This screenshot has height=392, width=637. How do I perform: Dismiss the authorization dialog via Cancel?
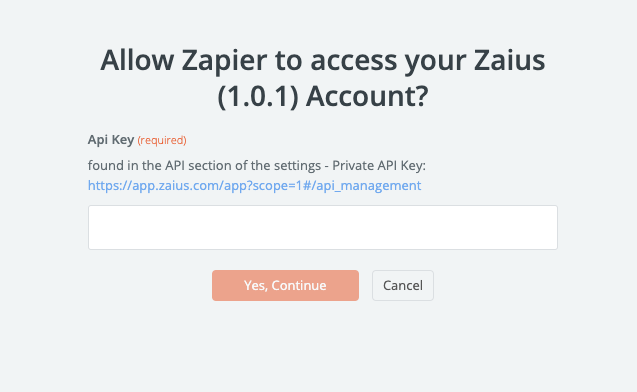[403, 285]
